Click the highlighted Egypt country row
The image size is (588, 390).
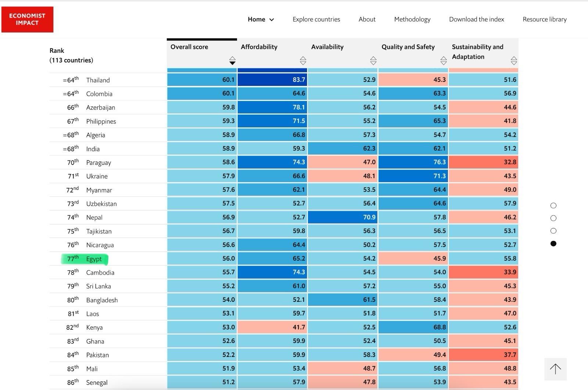pyautogui.click(x=94, y=259)
